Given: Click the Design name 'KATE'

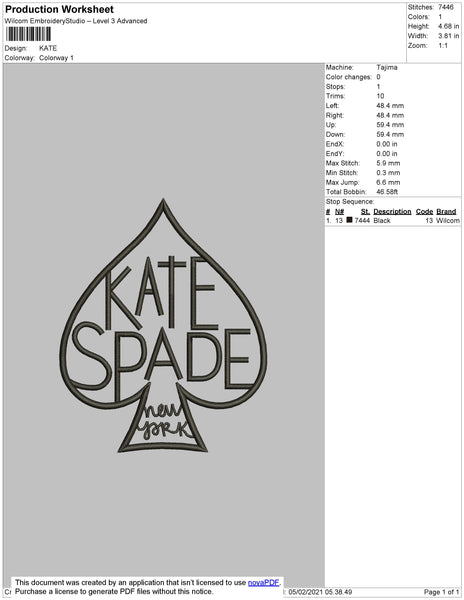Looking at the screenshot, I should tap(48, 48).
